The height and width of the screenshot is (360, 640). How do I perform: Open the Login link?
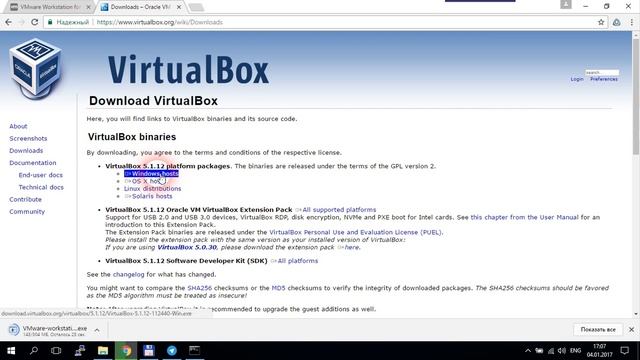577,79
